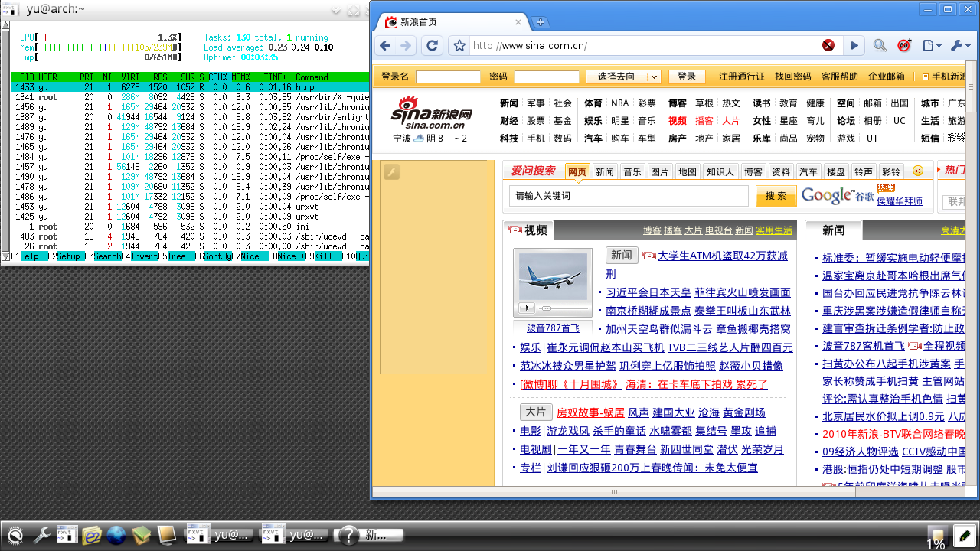This screenshot has width=980, height=551.
Task: Click the 密码 password input
Action: coord(547,77)
